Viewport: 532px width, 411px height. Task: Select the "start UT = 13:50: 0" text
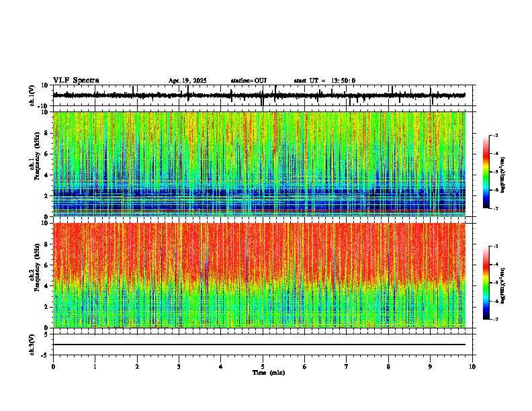[x=324, y=81]
